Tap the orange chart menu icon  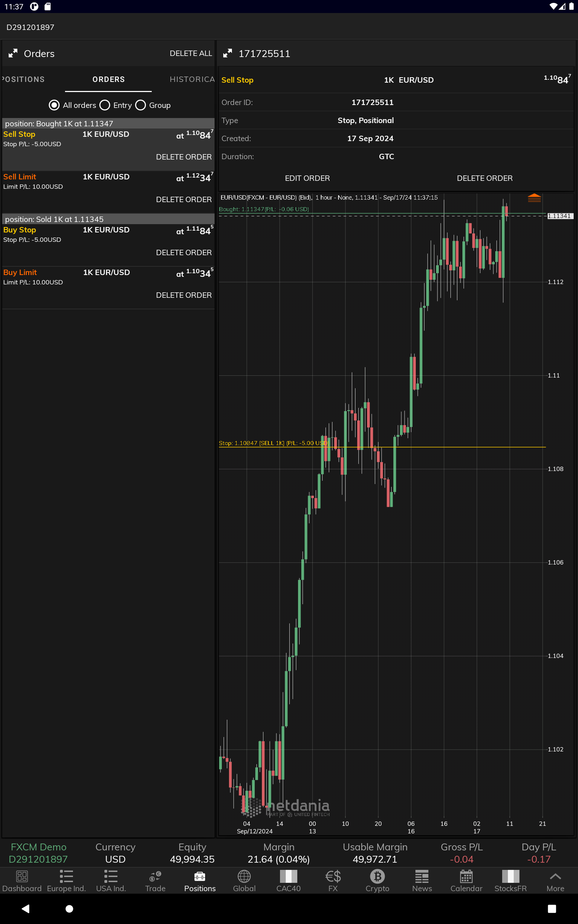tap(534, 198)
